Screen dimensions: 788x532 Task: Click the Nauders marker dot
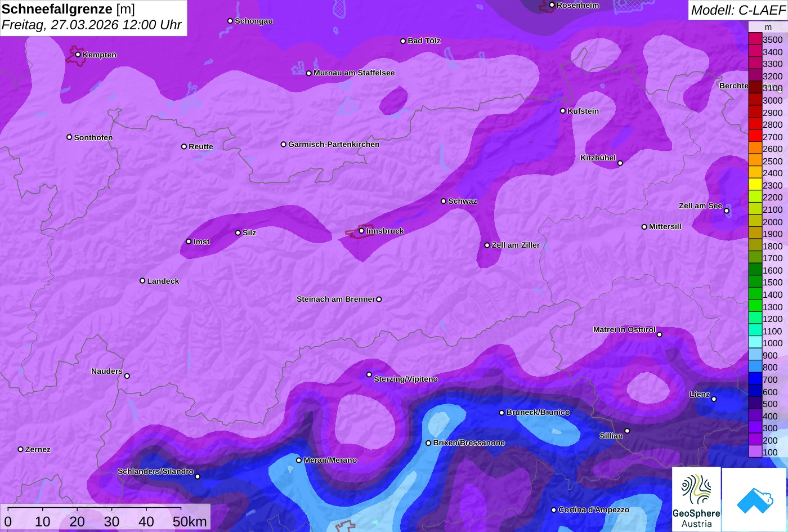(x=127, y=376)
